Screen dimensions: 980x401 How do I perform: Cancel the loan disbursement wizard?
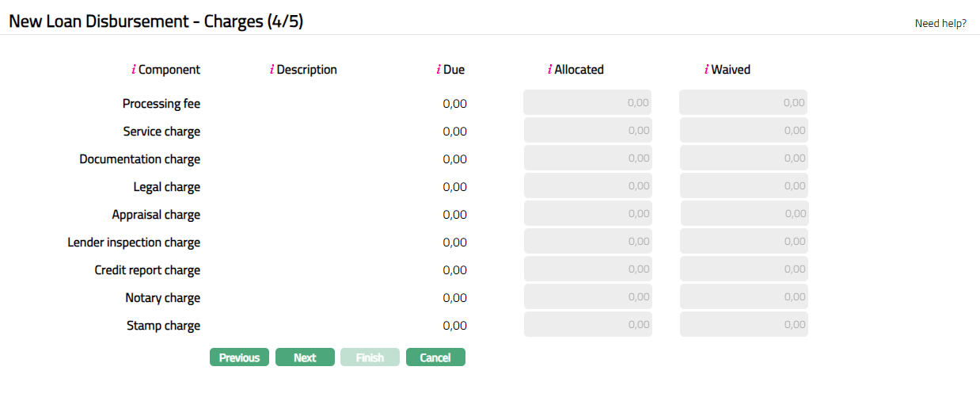(x=435, y=357)
